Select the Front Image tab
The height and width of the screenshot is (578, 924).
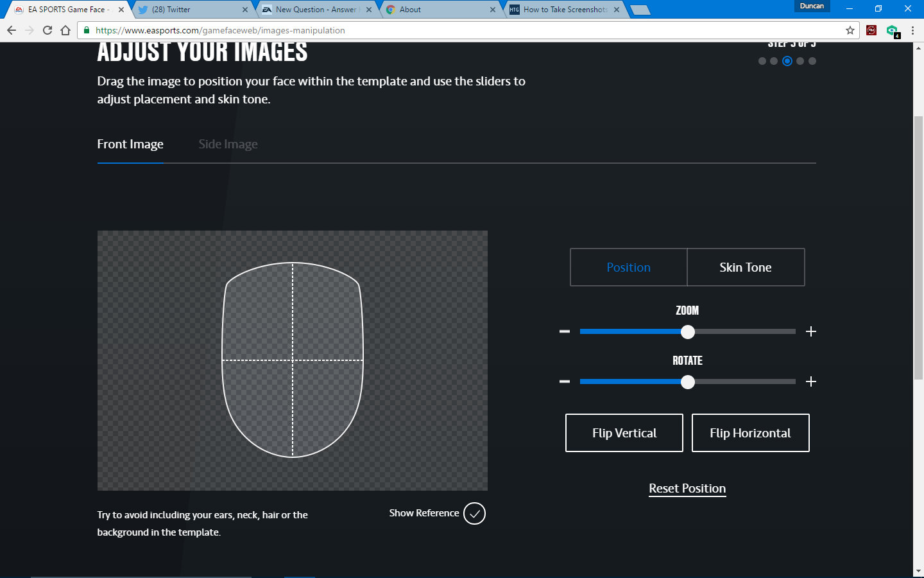[130, 144]
